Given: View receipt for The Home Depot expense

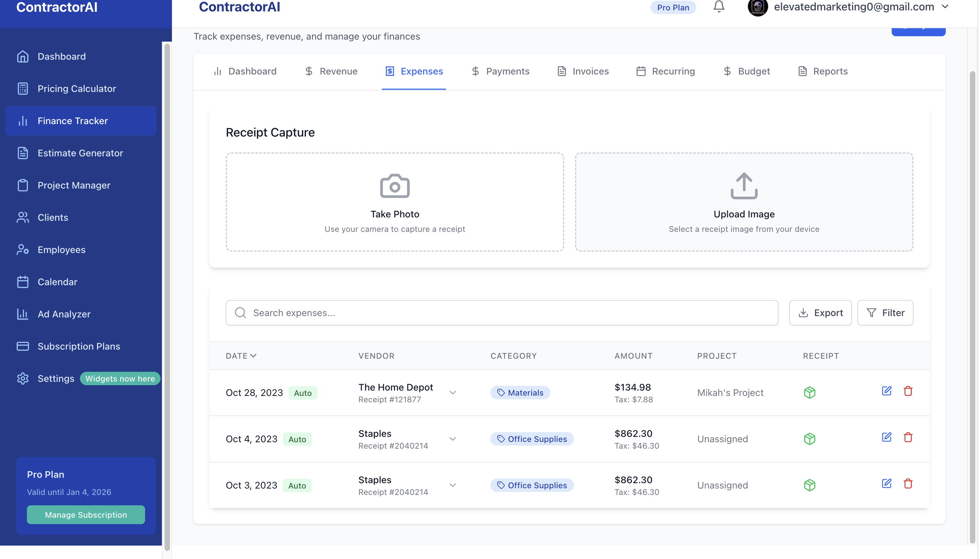Looking at the screenshot, I should click(809, 392).
